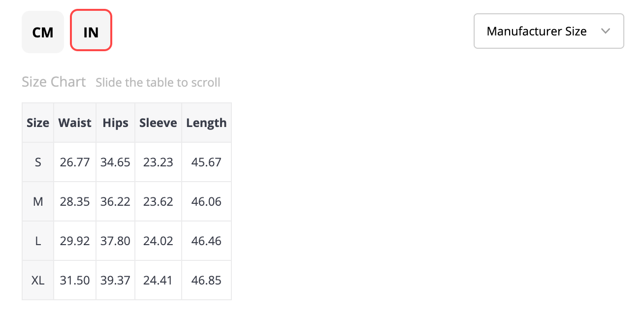This screenshot has height=316, width=644.
Task: Click the Waist column header
Action: point(75,123)
